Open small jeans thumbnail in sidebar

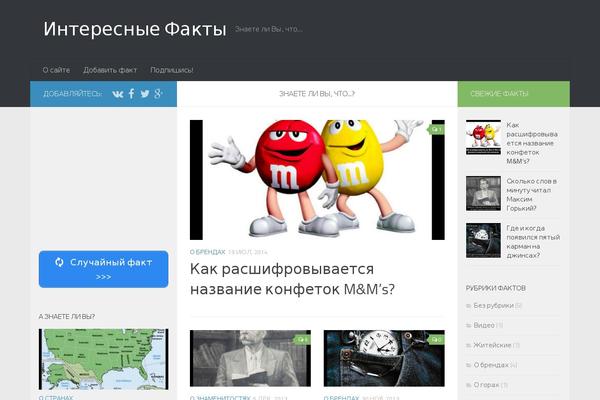(x=483, y=240)
